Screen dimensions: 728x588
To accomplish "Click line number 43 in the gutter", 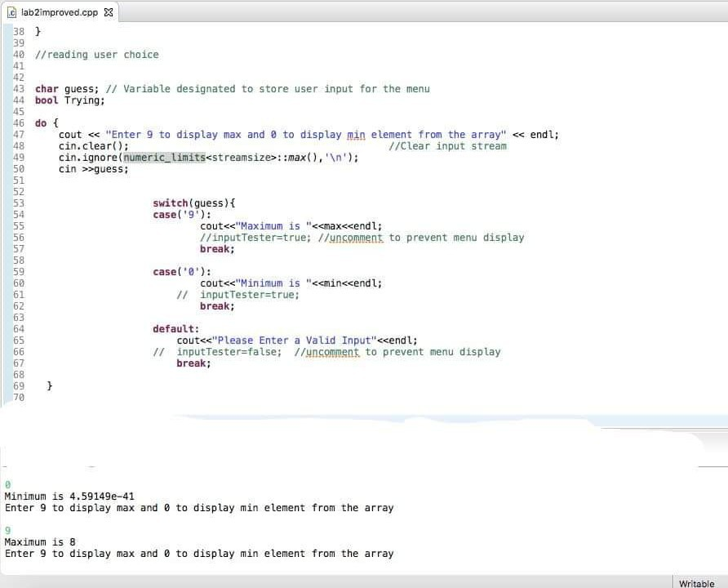I will (x=18, y=88).
